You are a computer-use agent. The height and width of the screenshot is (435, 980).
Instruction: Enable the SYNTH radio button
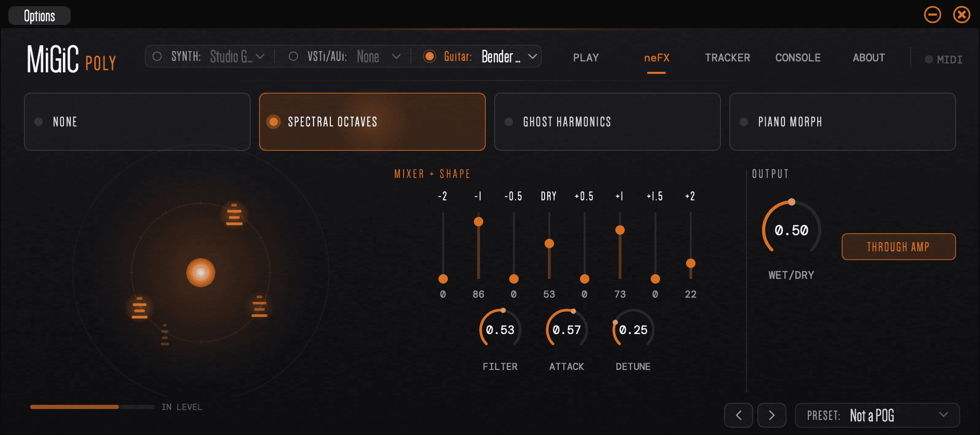tap(157, 56)
